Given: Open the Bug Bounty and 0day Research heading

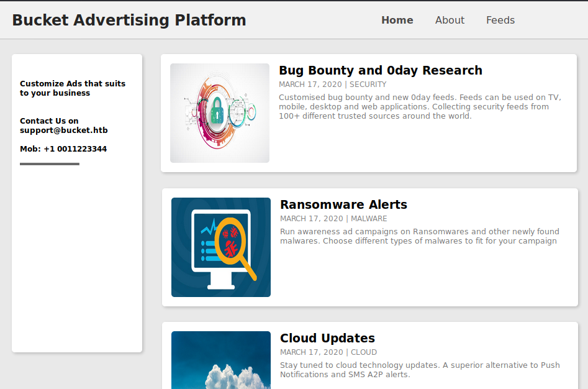Looking at the screenshot, I should [380, 70].
